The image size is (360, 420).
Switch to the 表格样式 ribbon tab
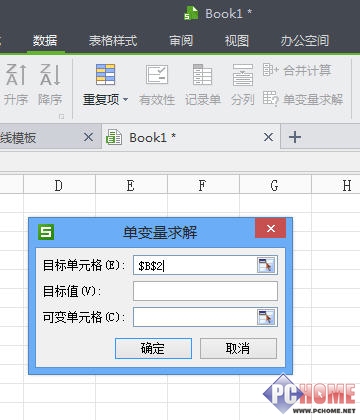pos(113,41)
